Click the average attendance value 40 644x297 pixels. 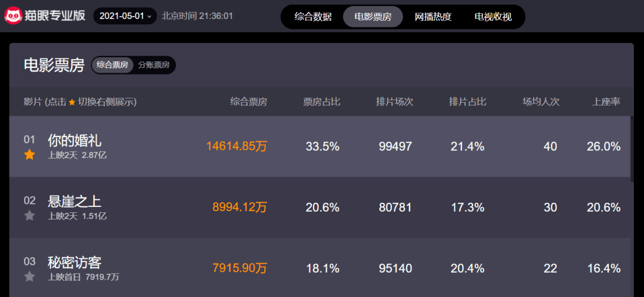tap(550, 146)
